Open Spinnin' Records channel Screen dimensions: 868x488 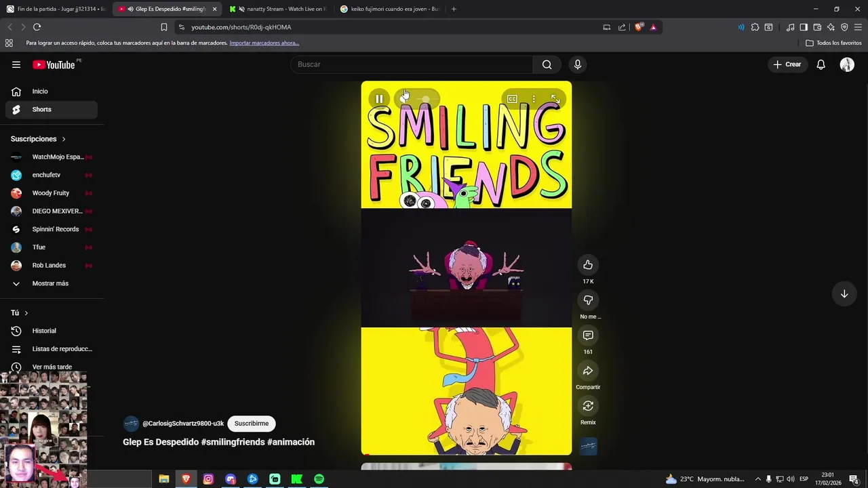[x=52, y=229]
